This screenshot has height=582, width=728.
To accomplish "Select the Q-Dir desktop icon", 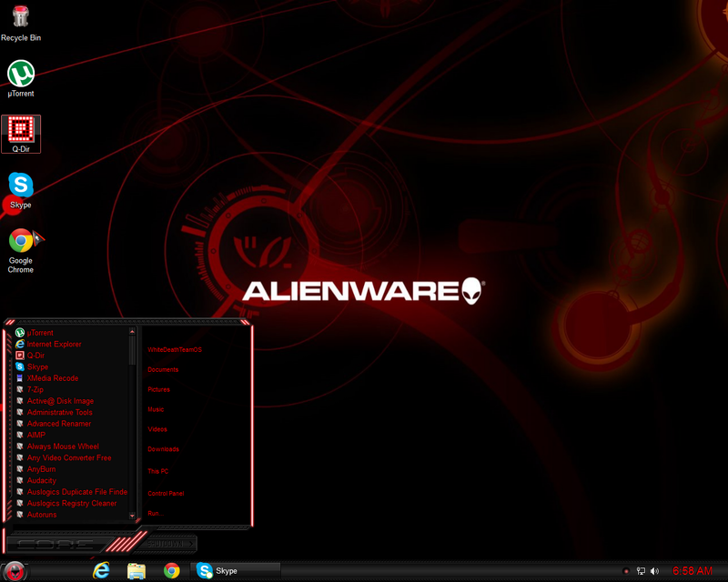I will click(20, 134).
